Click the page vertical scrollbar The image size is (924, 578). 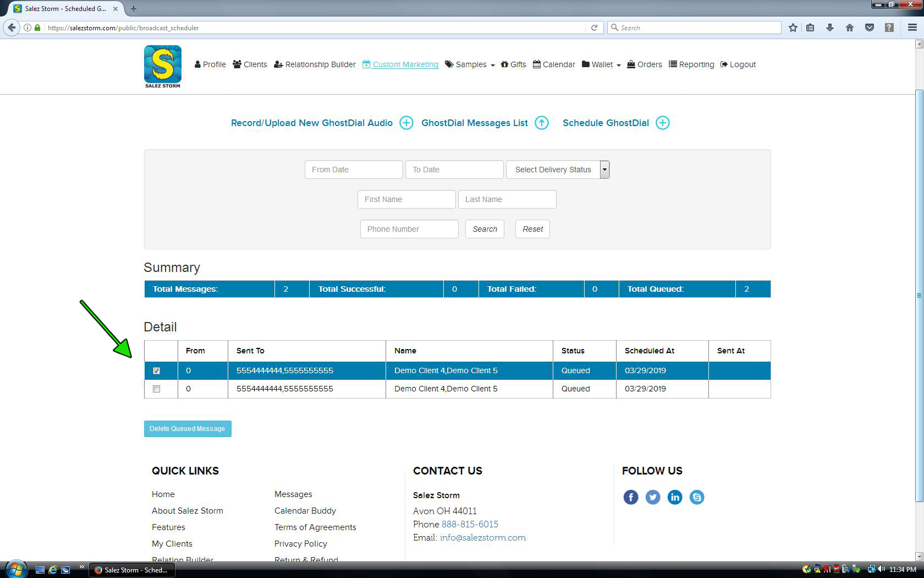tap(919, 297)
